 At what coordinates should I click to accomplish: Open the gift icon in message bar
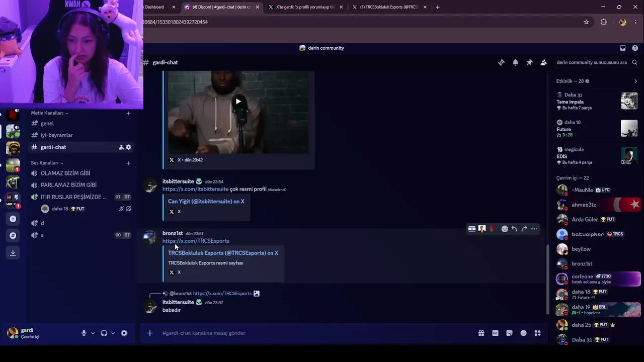click(481, 333)
